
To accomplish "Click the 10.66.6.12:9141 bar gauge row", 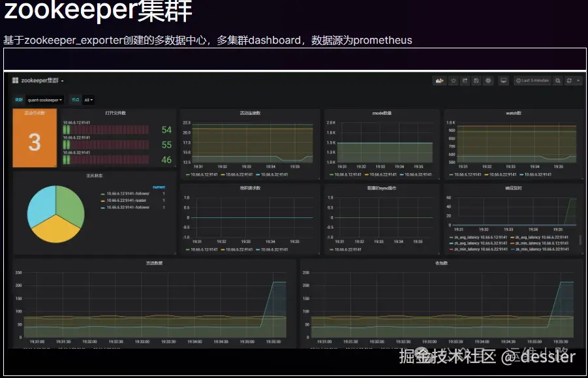I will click(x=106, y=130).
